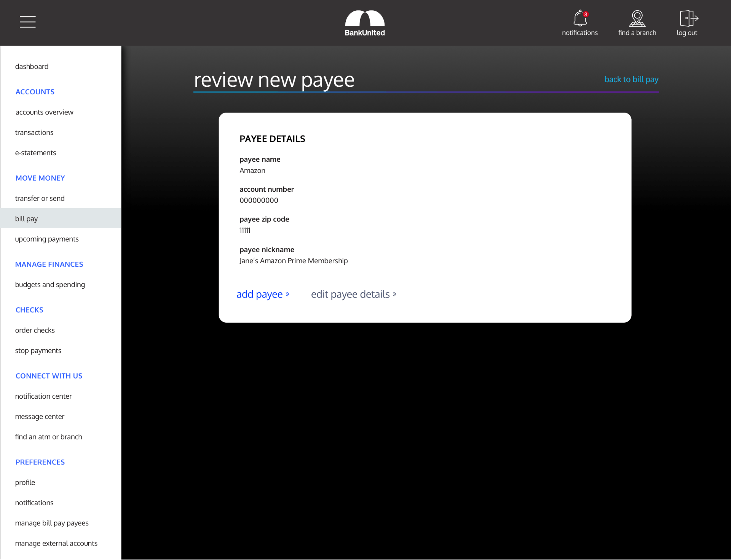Click the log out door icon

click(688, 19)
